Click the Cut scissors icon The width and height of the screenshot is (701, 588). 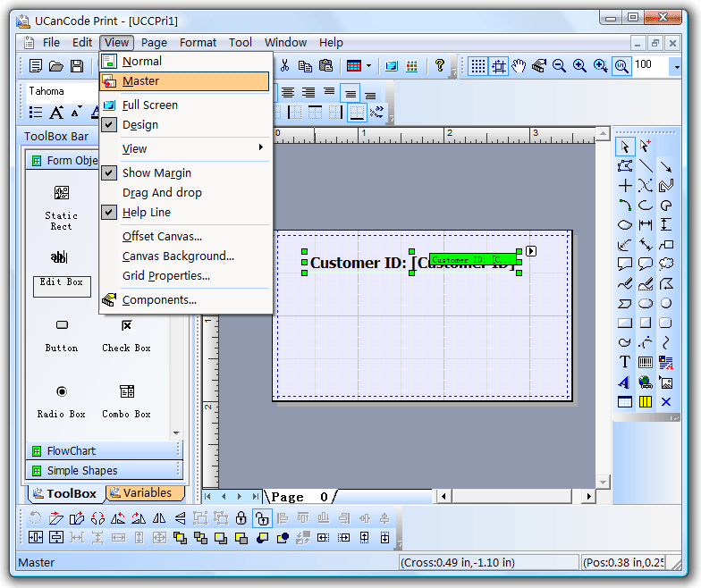(284, 66)
